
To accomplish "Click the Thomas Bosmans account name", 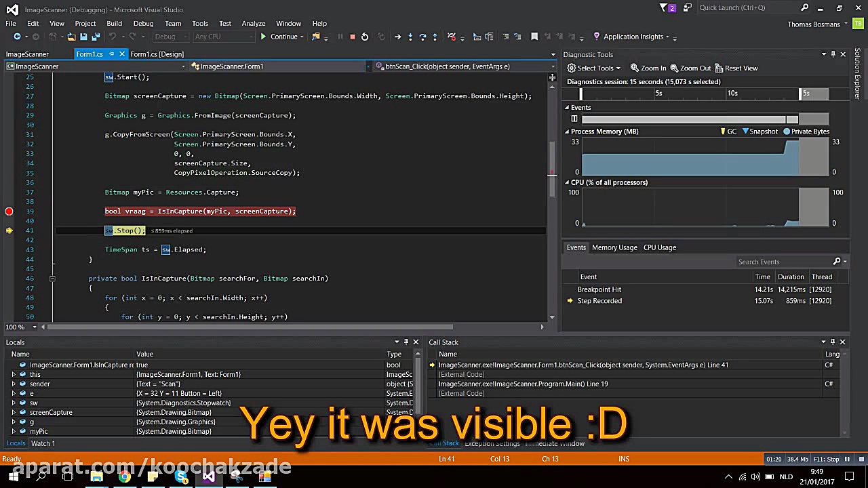I will click(814, 24).
